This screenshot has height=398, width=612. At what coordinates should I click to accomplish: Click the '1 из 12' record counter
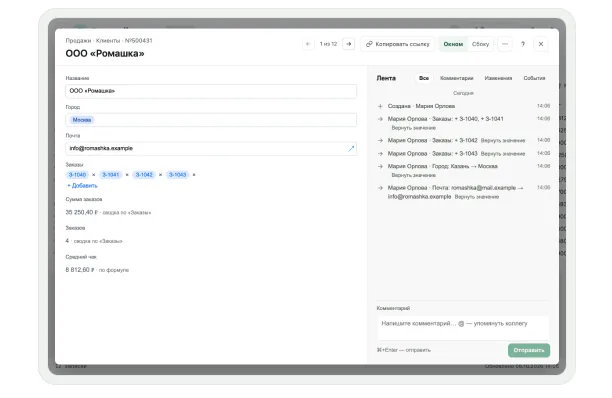(x=328, y=44)
